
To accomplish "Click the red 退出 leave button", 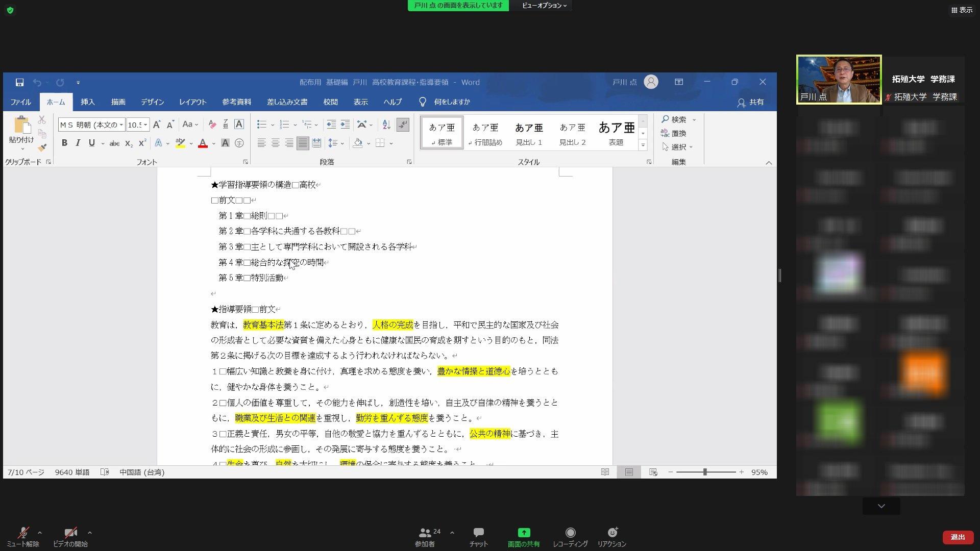I will (x=958, y=537).
